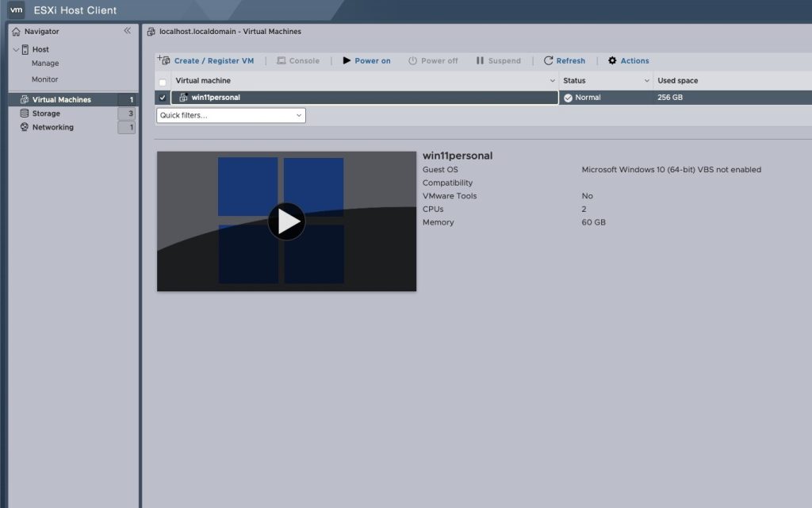Viewport: 812px width, 508px height.
Task: Sort by Virtual machine column
Action: point(203,80)
